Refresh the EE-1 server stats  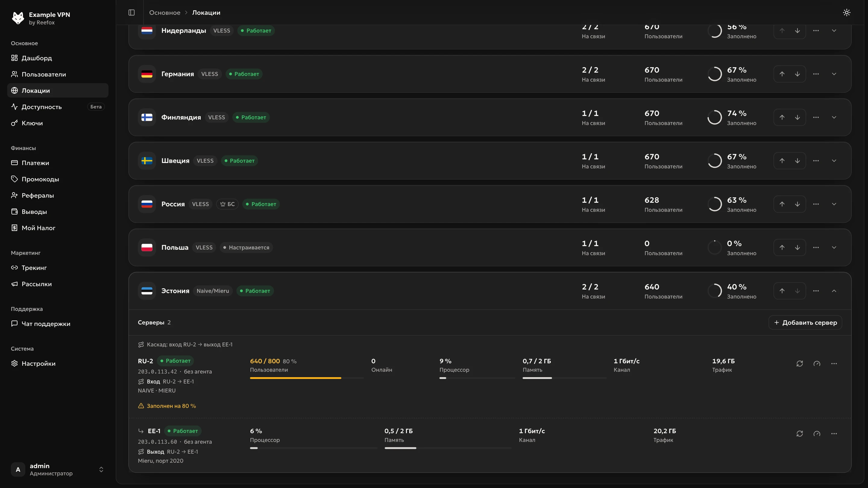click(800, 433)
